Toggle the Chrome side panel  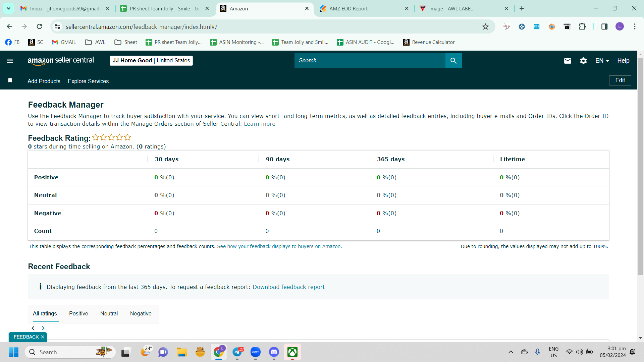click(x=604, y=27)
